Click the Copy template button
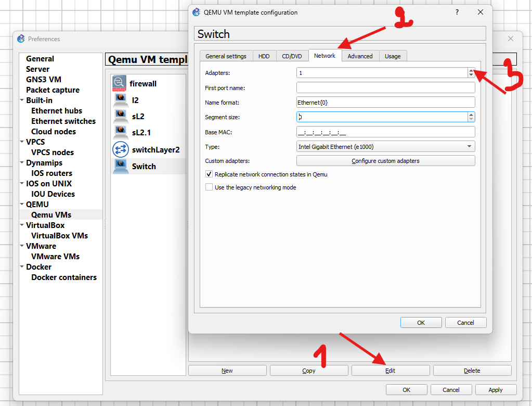 pyautogui.click(x=309, y=371)
